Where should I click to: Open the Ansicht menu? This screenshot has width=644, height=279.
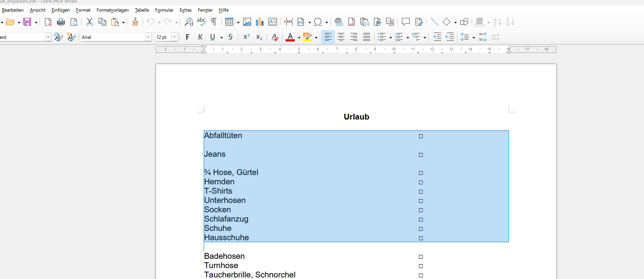(x=38, y=10)
